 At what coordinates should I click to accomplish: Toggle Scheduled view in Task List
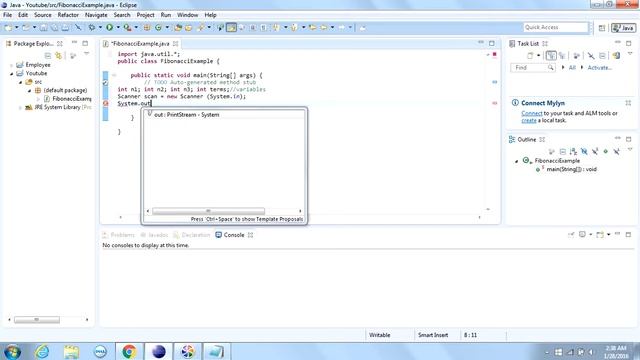point(562,56)
